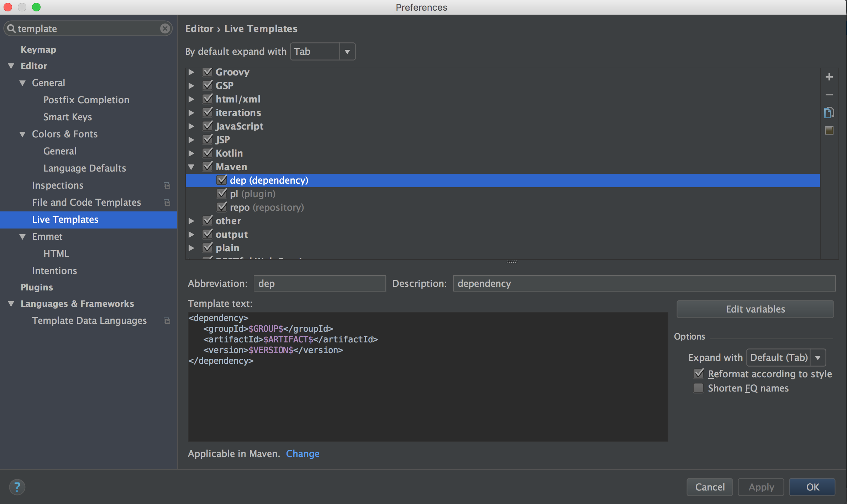Click the copy template icon
Image resolution: width=847 pixels, height=504 pixels.
[x=829, y=112]
